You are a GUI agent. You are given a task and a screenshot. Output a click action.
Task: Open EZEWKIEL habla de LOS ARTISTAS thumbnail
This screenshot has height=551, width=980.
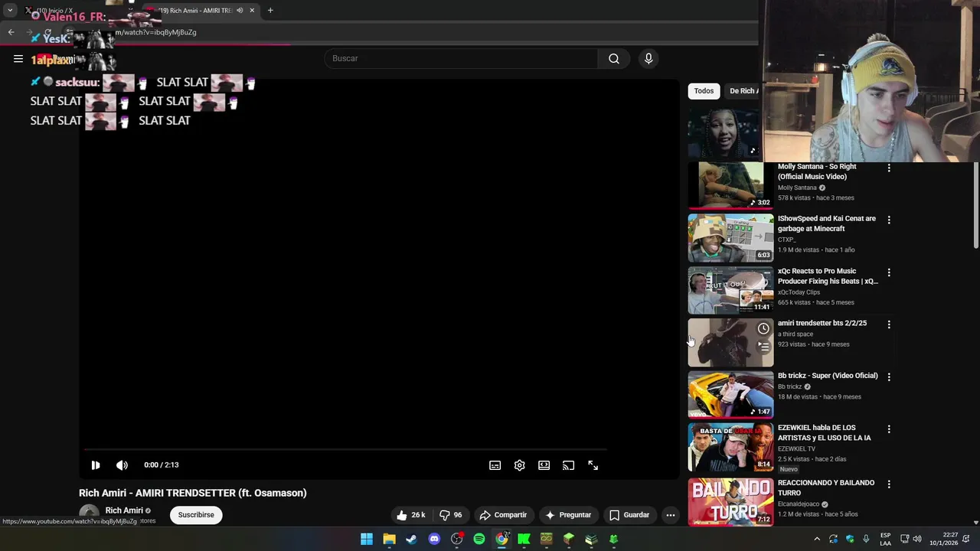(730, 447)
